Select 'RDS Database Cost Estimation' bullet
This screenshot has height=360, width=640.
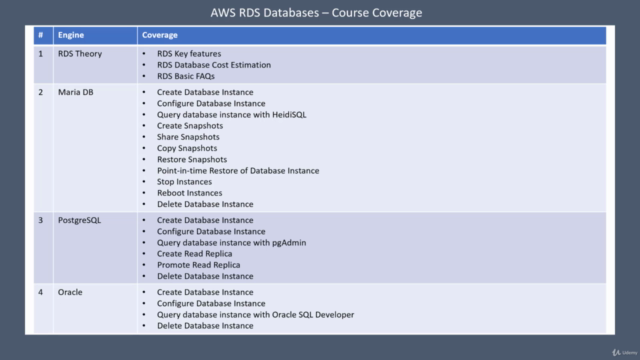[214, 65]
